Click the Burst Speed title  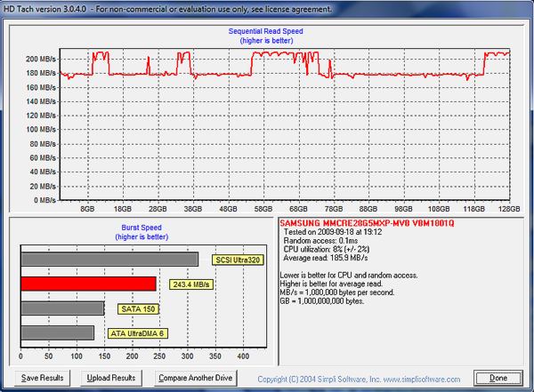pos(142,228)
